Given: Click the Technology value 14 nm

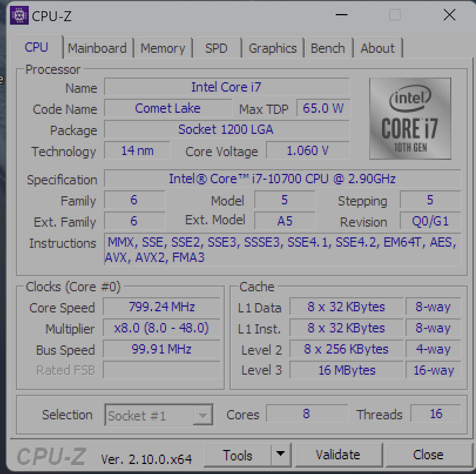Looking at the screenshot, I should (137, 151).
